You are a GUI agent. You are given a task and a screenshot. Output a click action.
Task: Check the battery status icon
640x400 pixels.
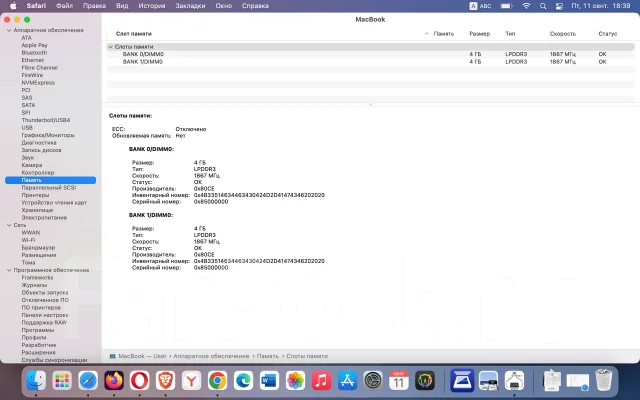point(507,6)
